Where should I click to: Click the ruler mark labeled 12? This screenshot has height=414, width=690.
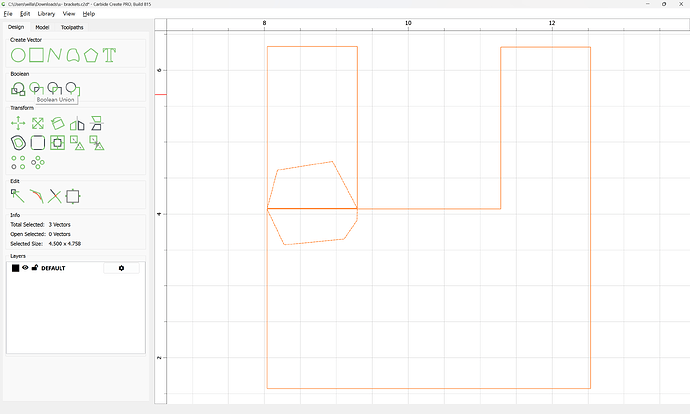point(552,23)
